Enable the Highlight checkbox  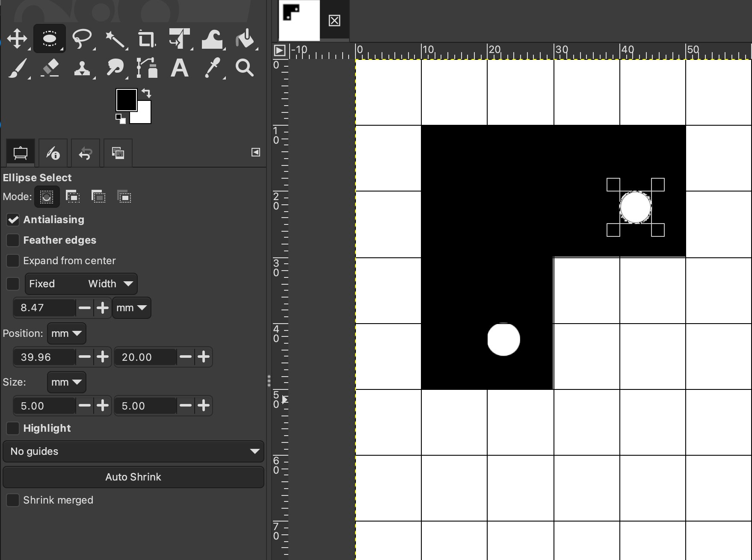pyautogui.click(x=13, y=428)
